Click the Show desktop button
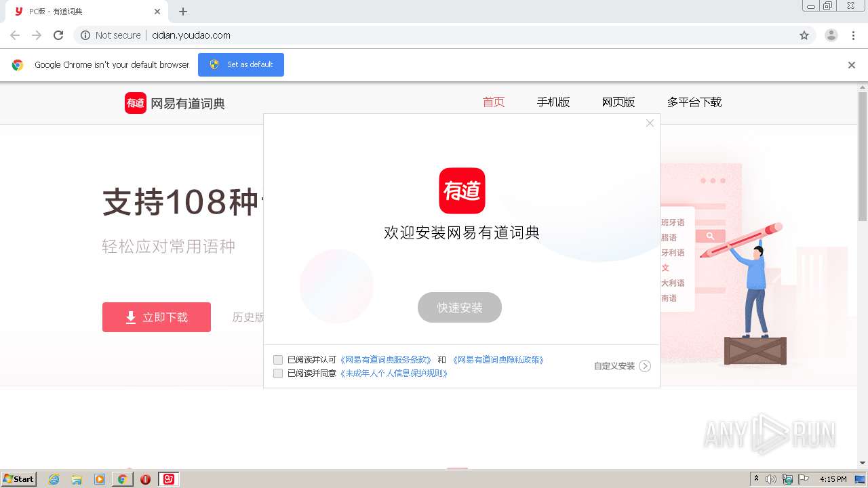The height and width of the screenshot is (488, 868). (861, 479)
